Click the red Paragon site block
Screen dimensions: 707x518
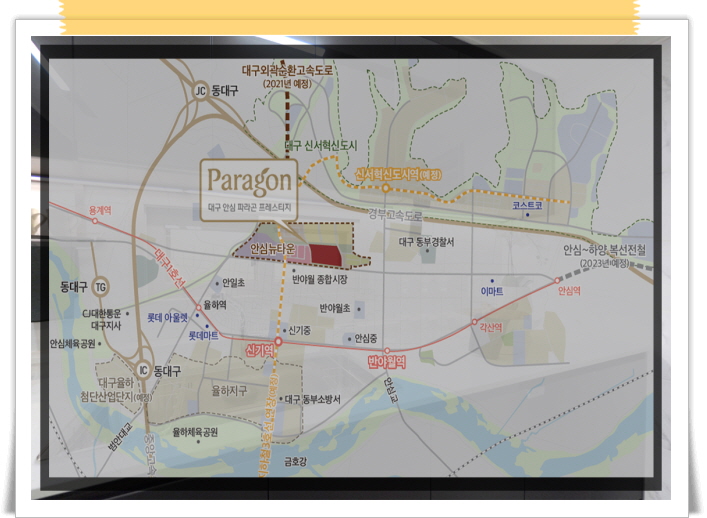[x=326, y=255]
